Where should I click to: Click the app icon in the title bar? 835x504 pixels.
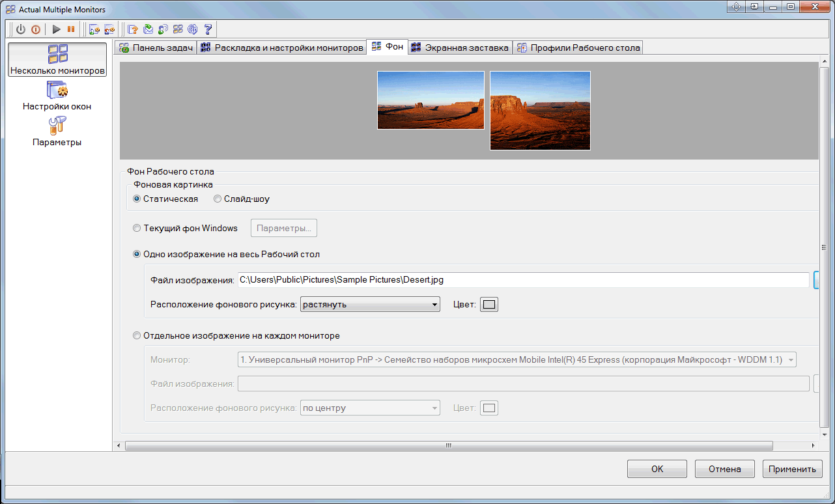(x=10, y=9)
